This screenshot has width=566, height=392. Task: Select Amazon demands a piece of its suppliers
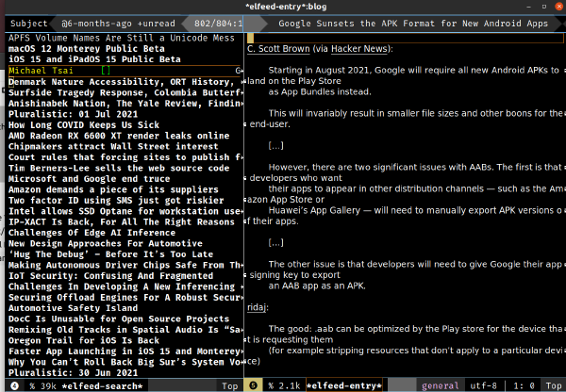pos(113,189)
